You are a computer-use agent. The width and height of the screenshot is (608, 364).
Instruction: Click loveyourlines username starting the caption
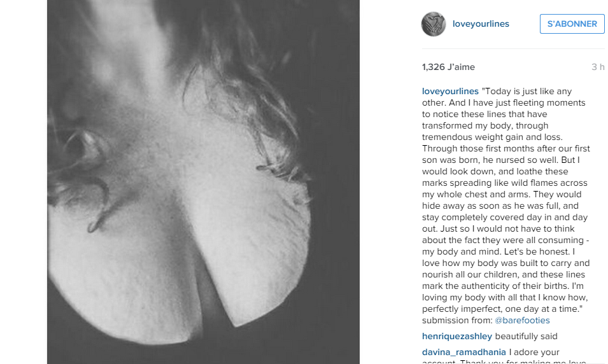pos(450,91)
